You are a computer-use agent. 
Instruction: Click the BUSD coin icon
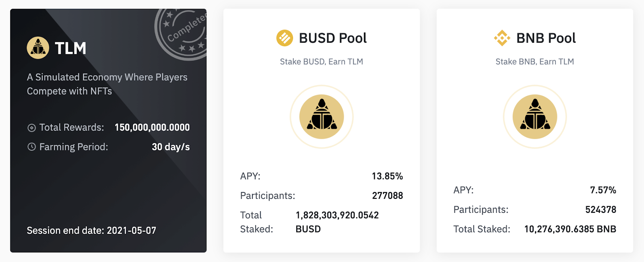click(285, 38)
